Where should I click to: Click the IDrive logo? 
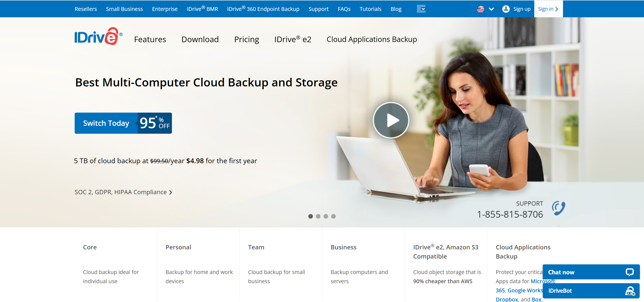pyautogui.click(x=99, y=36)
